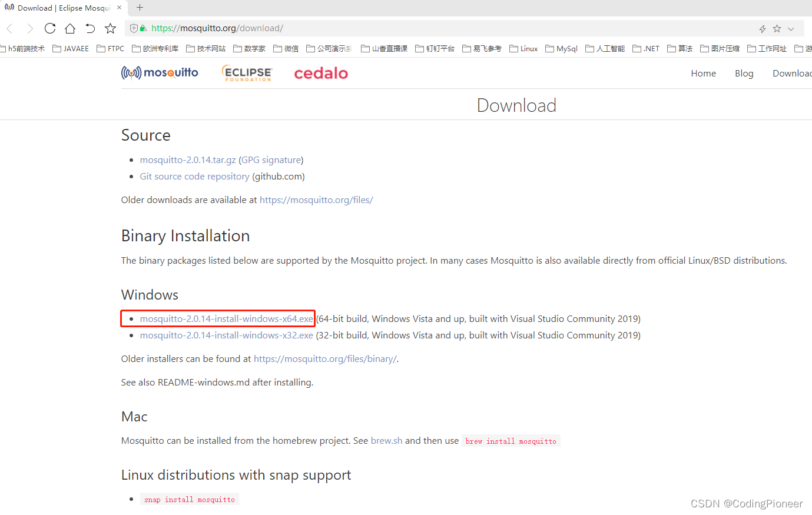Close the Download | Eclipse Mosquitto tab

click(x=119, y=8)
